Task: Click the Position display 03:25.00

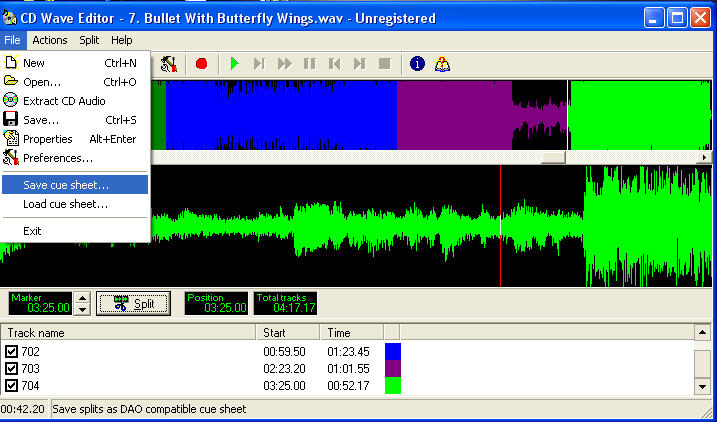Action: coord(216,304)
